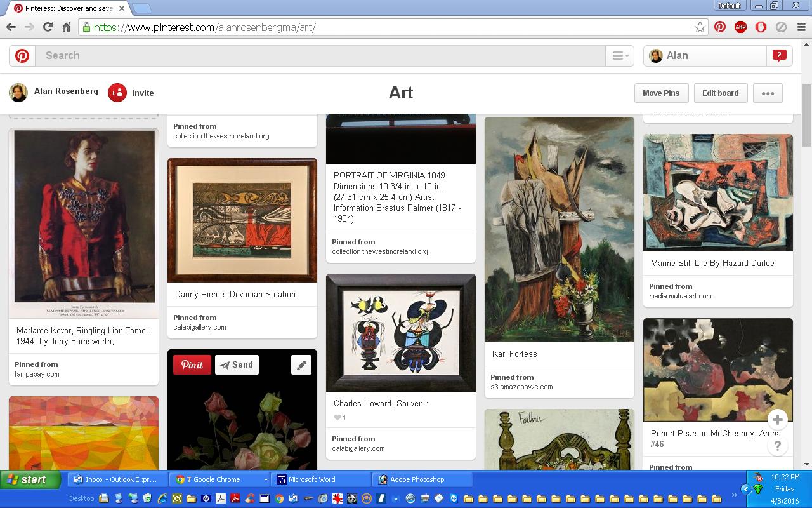Like heart on Charles Howard, Souvenir pin

[x=337, y=417]
